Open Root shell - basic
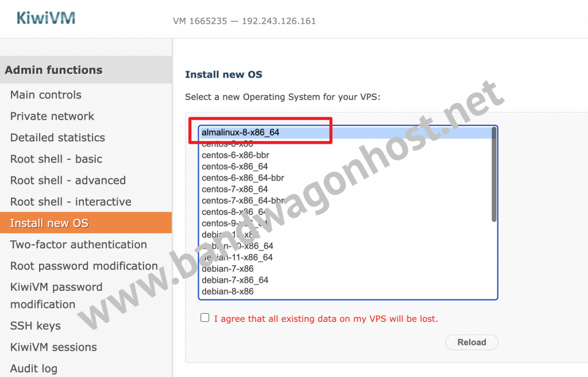 pos(56,159)
